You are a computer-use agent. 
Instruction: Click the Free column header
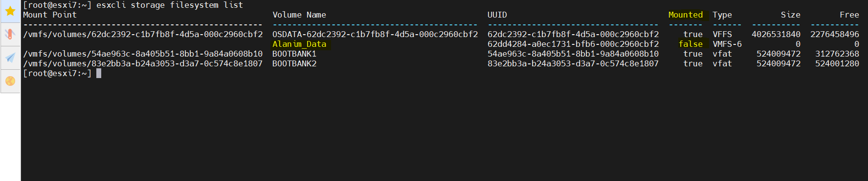click(x=849, y=15)
